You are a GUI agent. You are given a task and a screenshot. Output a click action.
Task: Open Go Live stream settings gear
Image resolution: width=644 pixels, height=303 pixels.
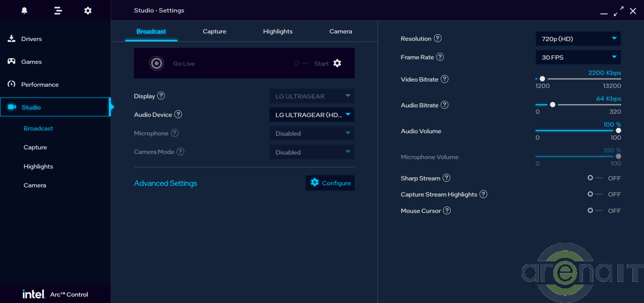tap(337, 63)
